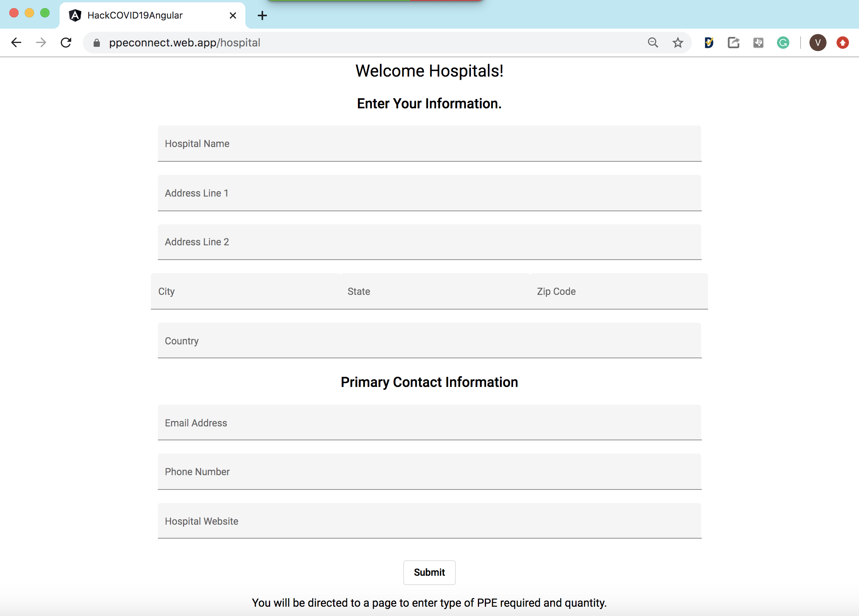
Task: Close the HackCOVID19Angular tab
Action: (233, 15)
